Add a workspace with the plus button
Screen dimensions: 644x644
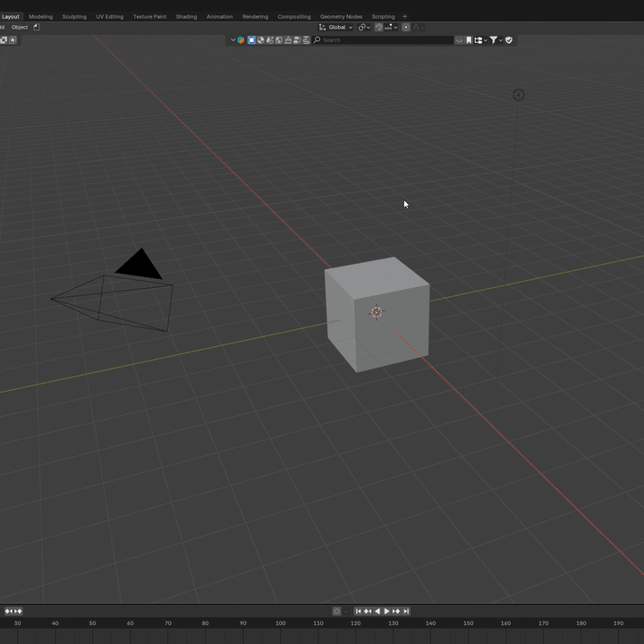(x=404, y=16)
